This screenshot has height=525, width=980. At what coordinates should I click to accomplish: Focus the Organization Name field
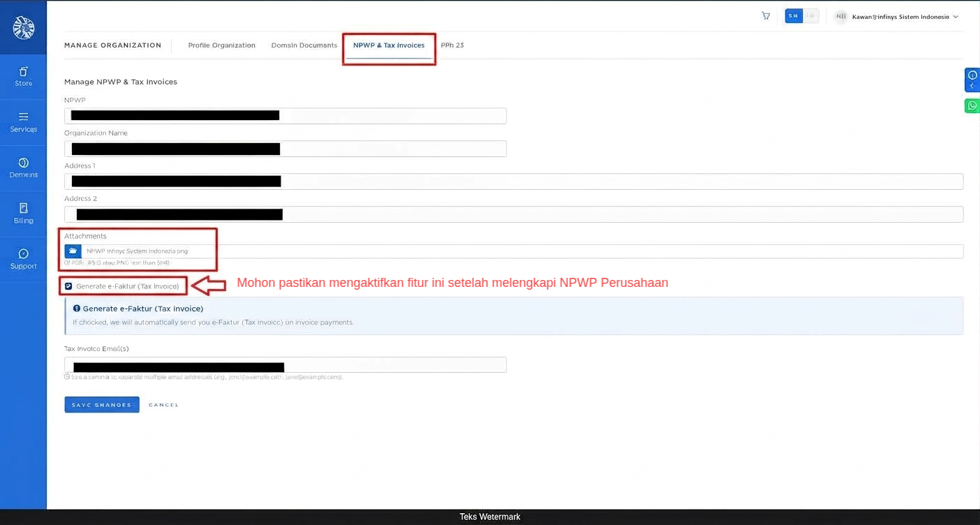point(285,149)
